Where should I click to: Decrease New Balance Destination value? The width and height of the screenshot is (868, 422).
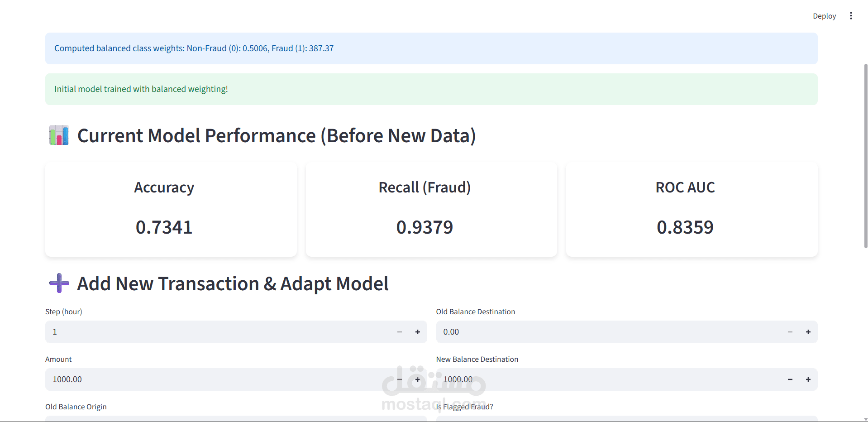tap(790, 379)
